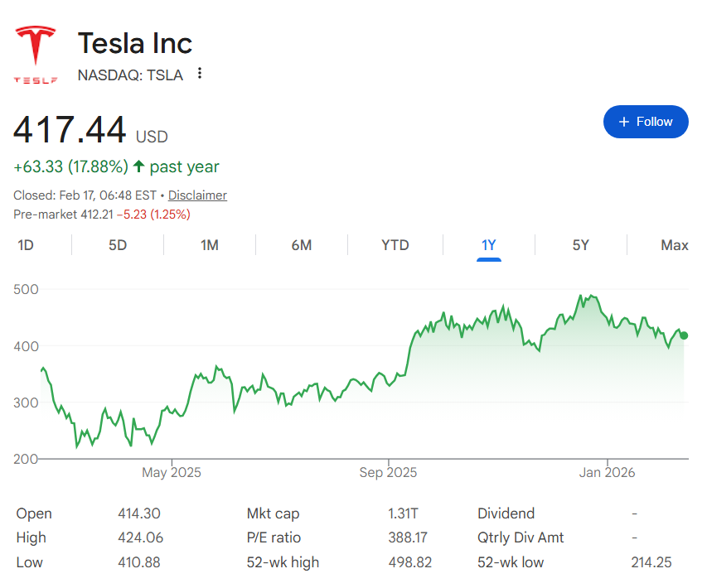Switch to the 1D chart view
This screenshot has height=588, width=707.
[x=27, y=245]
